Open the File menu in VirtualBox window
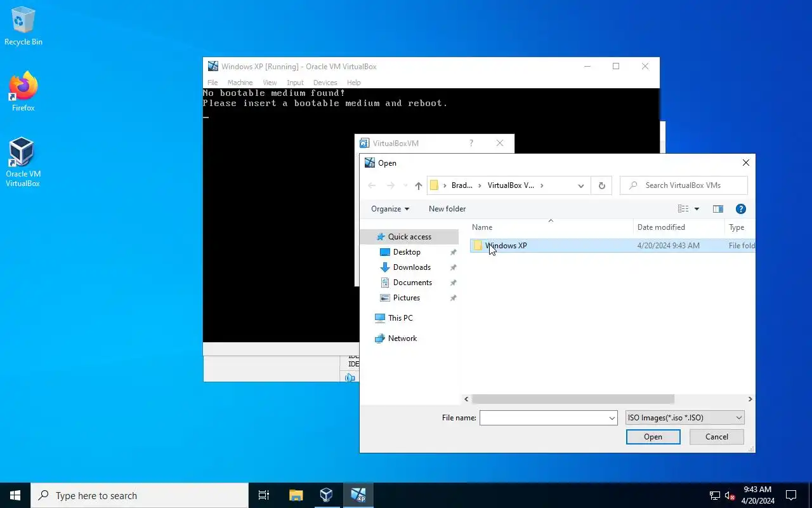 tap(213, 83)
